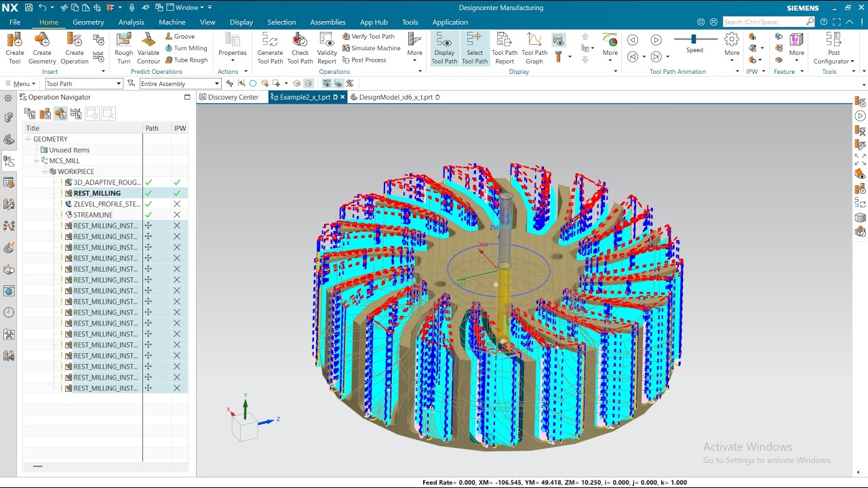Select the Variable Contour icon
868x488 pixels.
click(149, 48)
